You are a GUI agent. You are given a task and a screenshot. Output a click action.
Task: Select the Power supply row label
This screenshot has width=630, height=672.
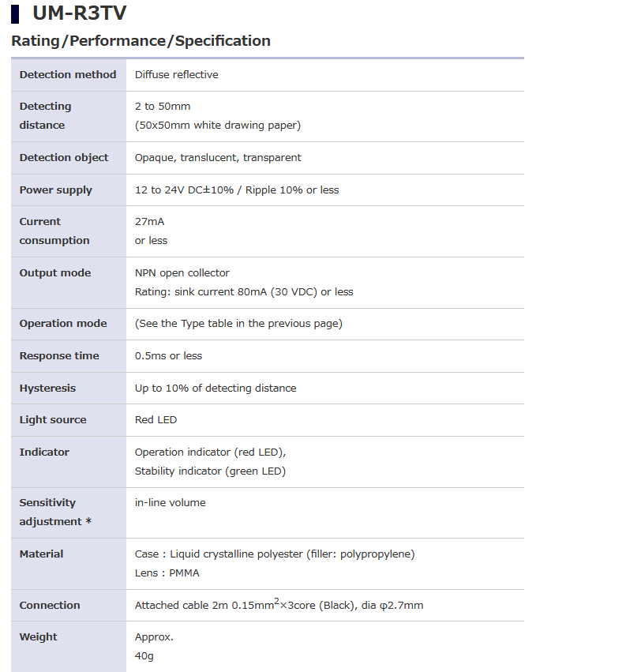tap(55, 190)
